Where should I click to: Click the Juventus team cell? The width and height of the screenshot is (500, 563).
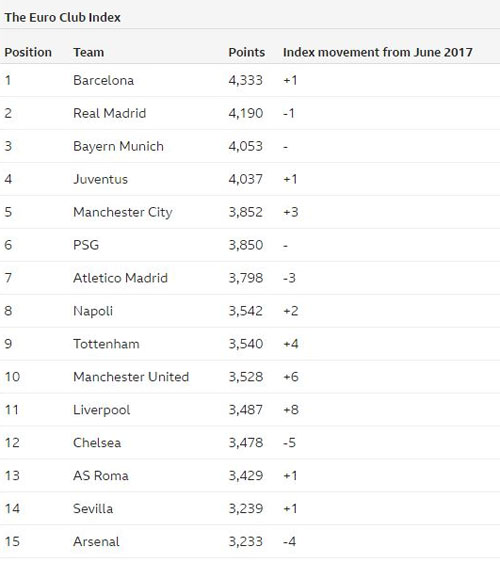click(101, 179)
